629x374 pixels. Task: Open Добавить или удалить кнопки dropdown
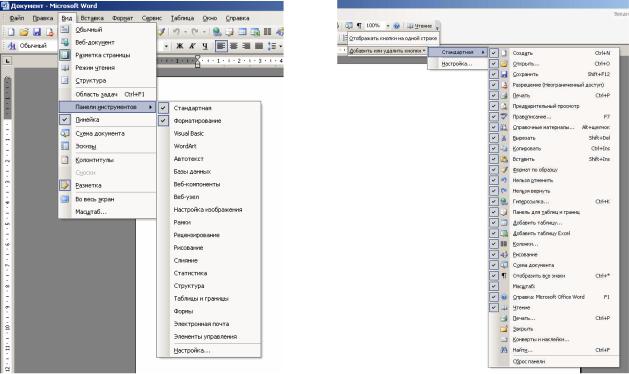pos(387,51)
